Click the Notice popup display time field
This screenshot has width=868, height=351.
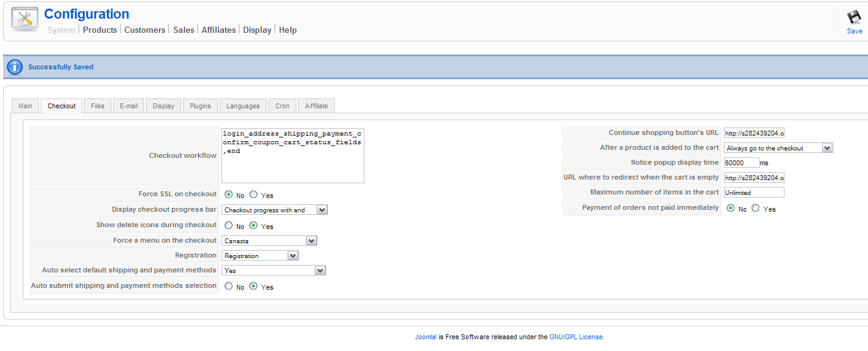coord(741,163)
